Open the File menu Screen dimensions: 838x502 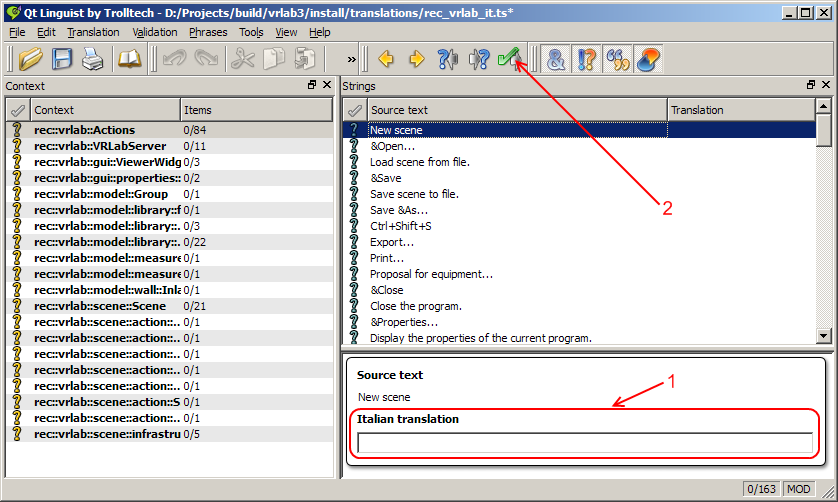coord(17,32)
